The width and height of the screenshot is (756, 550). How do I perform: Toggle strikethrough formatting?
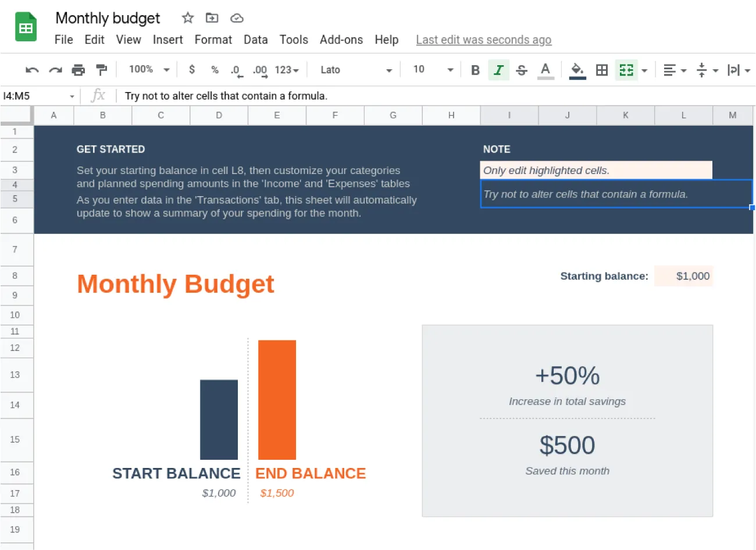point(522,69)
